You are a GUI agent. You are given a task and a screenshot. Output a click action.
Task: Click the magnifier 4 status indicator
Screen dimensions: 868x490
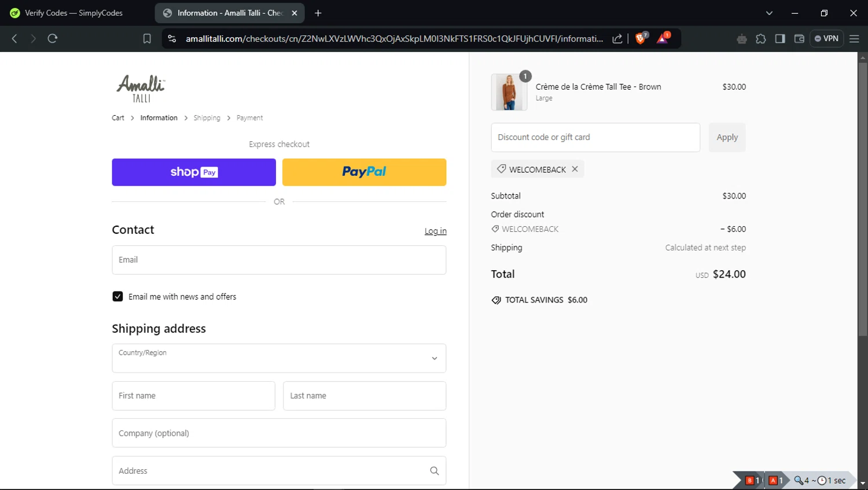click(801, 480)
